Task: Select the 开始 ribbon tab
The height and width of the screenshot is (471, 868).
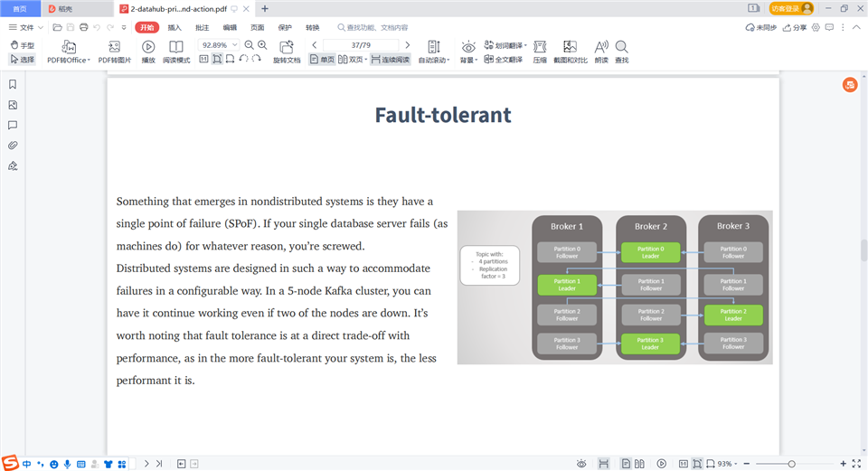Action: 146,27
